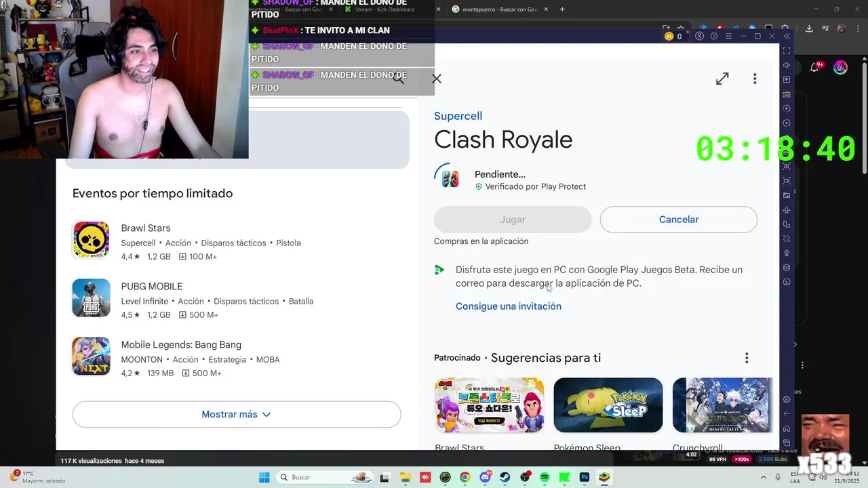This screenshot has height=488, width=868.
Task: Open the Brawl Stars sponsored suggestion thumbnail
Action: click(x=489, y=405)
